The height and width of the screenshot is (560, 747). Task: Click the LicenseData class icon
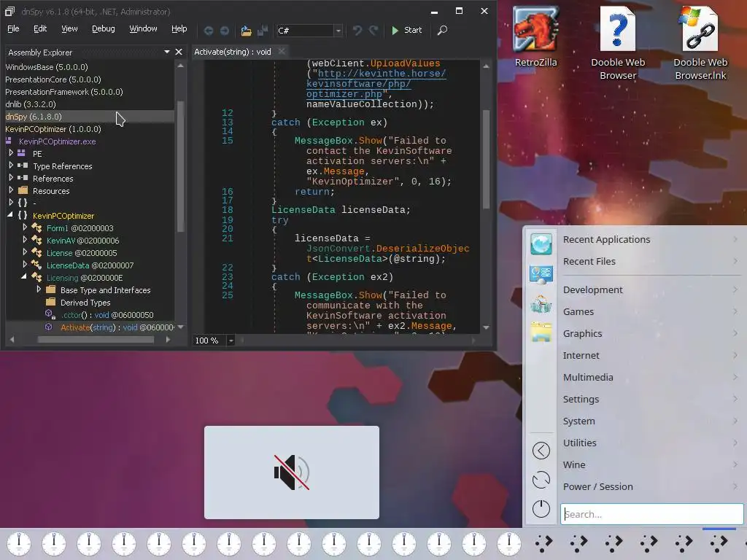36,265
